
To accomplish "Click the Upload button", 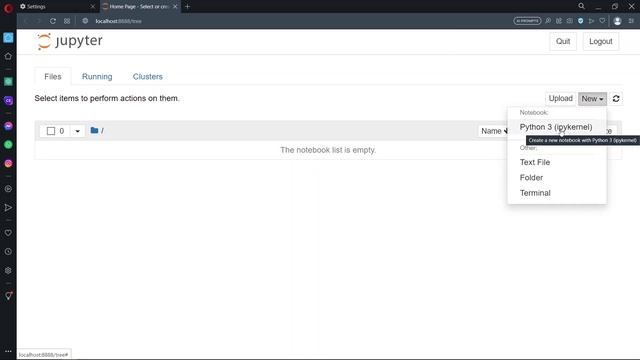I will tap(560, 98).
